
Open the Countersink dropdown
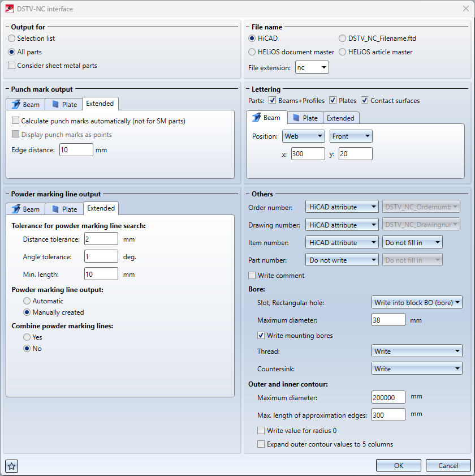[417, 368]
